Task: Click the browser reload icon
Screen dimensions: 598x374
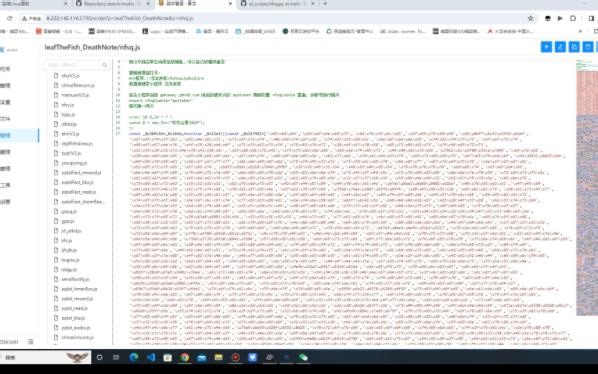Action: [x=10, y=18]
